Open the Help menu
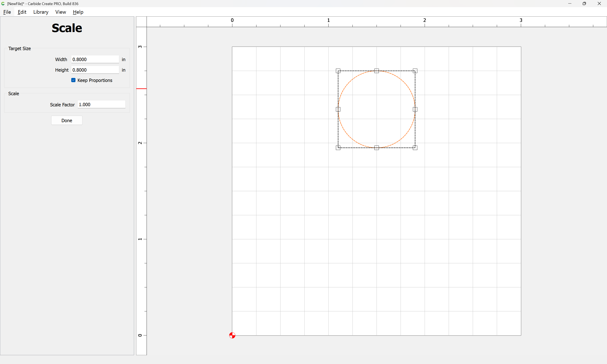The height and width of the screenshot is (364, 607). coord(78,12)
